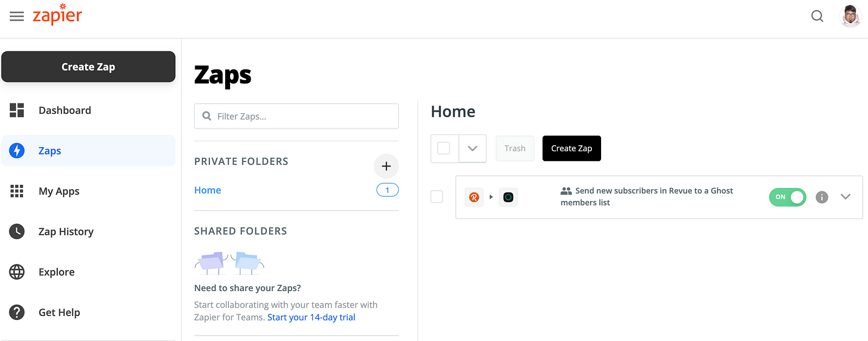The height and width of the screenshot is (341, 868).
Task: Show Zap info via the info icon
Action: pos(822,197)
